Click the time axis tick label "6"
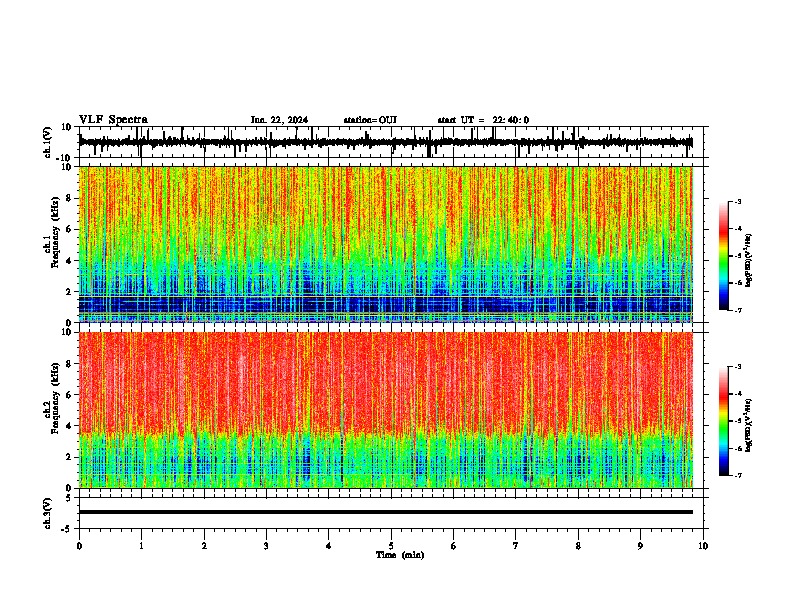The image size is (792, 612). pos(454,546)
